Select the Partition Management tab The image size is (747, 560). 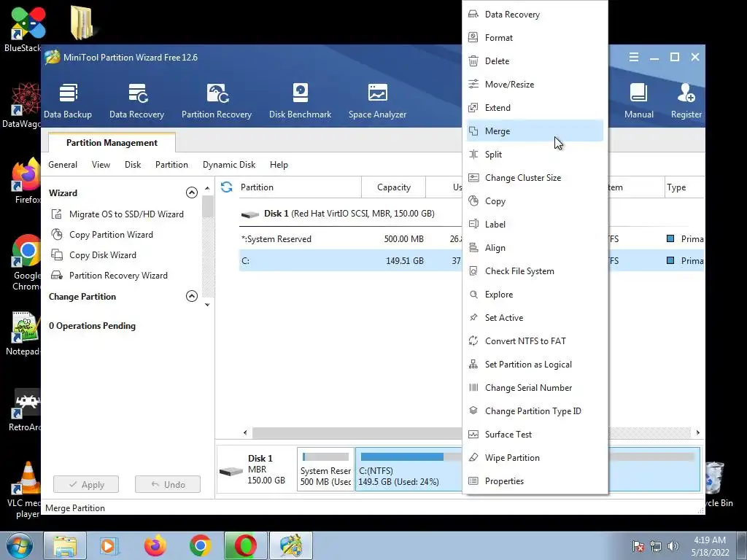click(x=112, y=143)
